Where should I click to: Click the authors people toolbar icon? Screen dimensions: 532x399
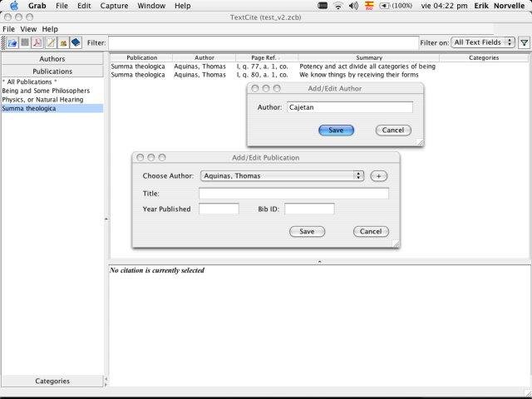[x=63, y=42]
